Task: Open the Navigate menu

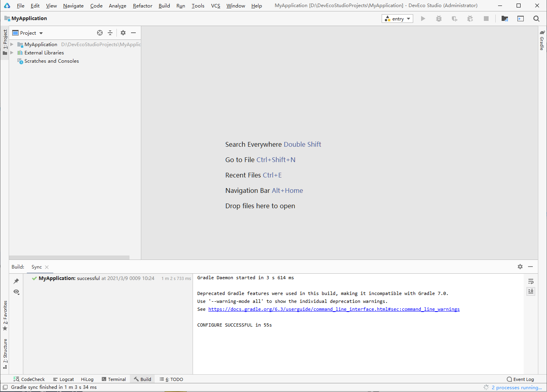Action: [73, 6]
